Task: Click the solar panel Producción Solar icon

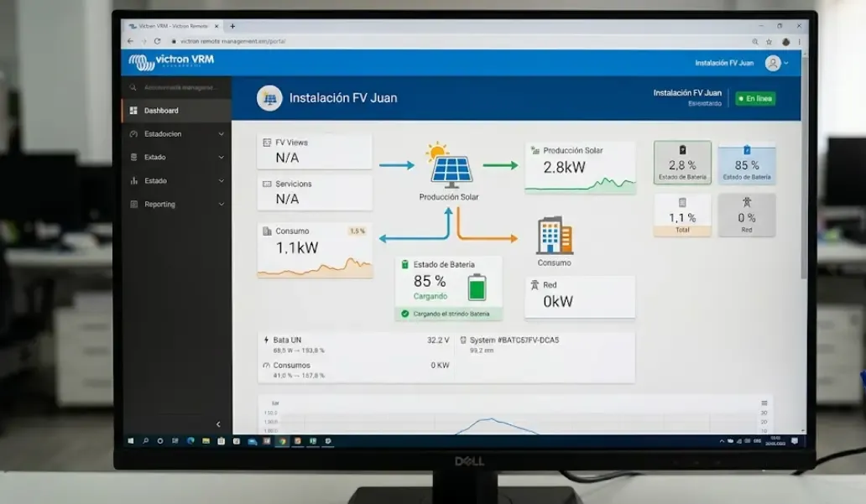Action: tap(450, 165)
